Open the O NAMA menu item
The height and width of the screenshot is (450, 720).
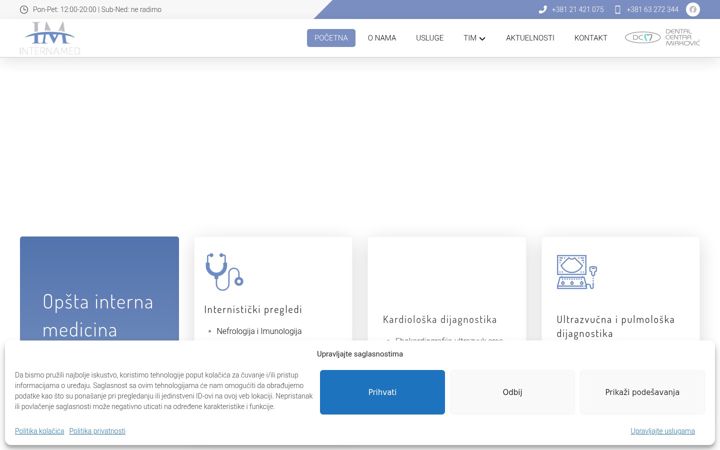pos(382,38)
